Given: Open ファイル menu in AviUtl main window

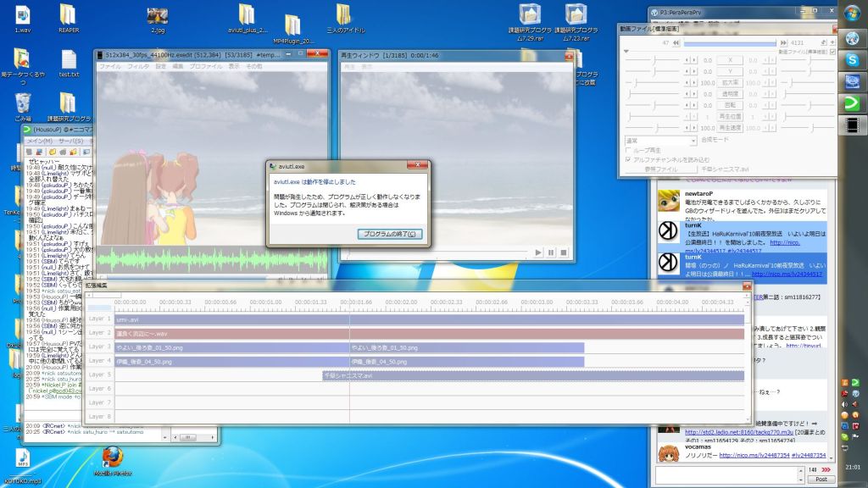Looking at the screenshot, I should tap(109, 66).
